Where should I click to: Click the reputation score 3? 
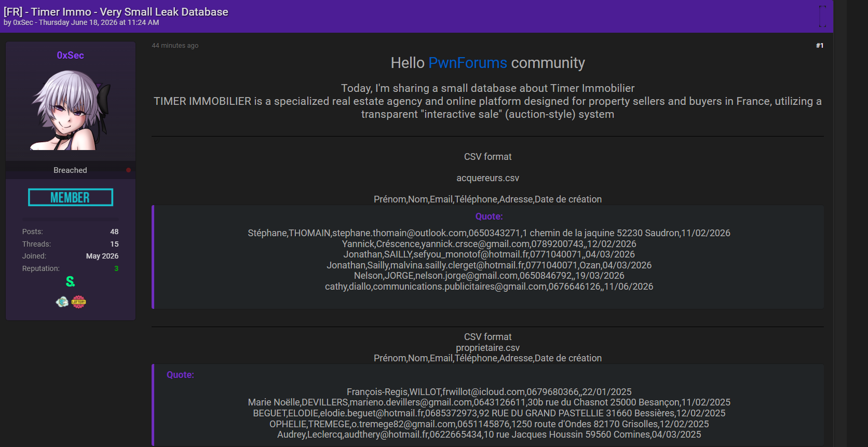click(x=116, y=268)
